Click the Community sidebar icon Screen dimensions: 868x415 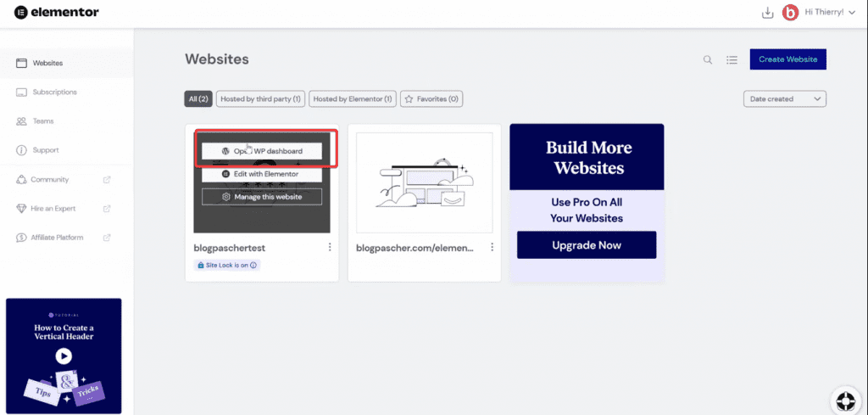21,180
